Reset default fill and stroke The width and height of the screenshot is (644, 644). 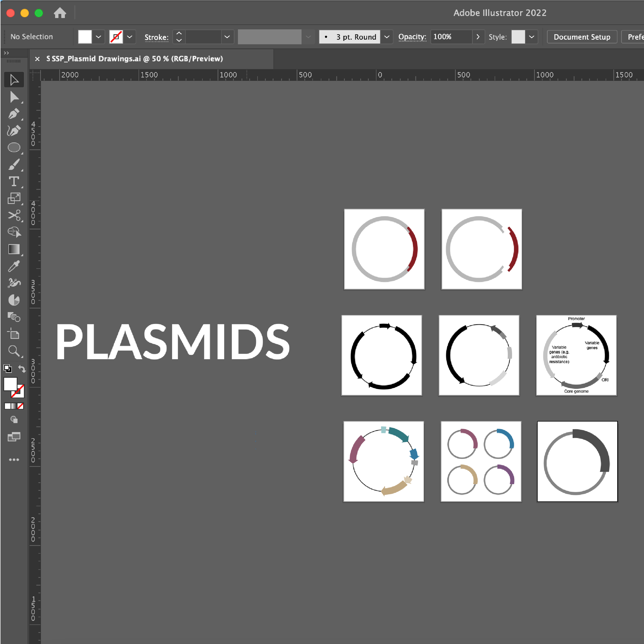click(x=7, y=368)
